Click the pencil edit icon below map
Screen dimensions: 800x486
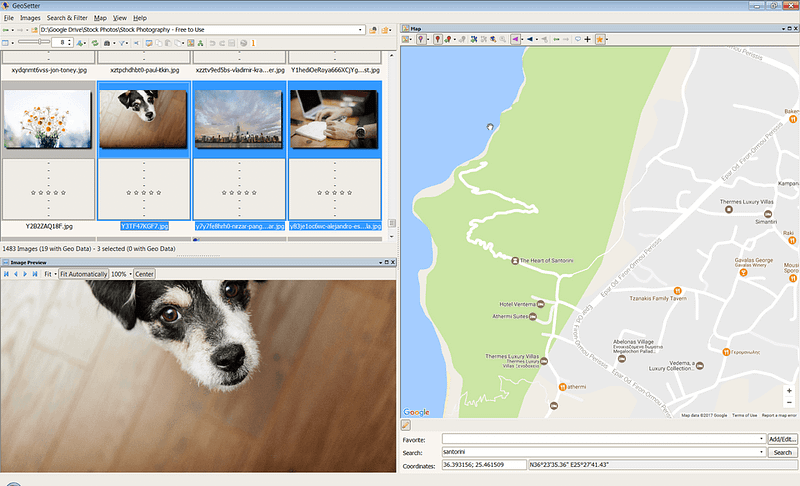(406, 425)
